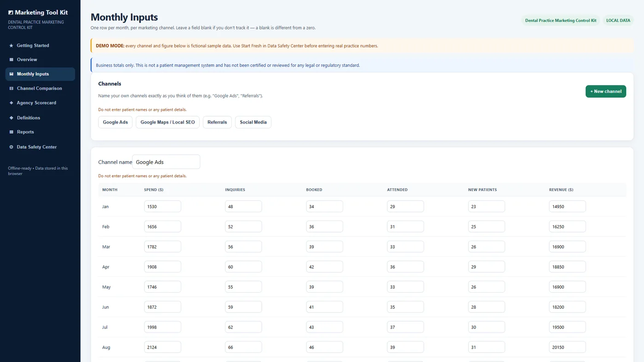Screen dimensions: 644x362
Task: Switch to the Social Media channel
Action: [253, 122]
